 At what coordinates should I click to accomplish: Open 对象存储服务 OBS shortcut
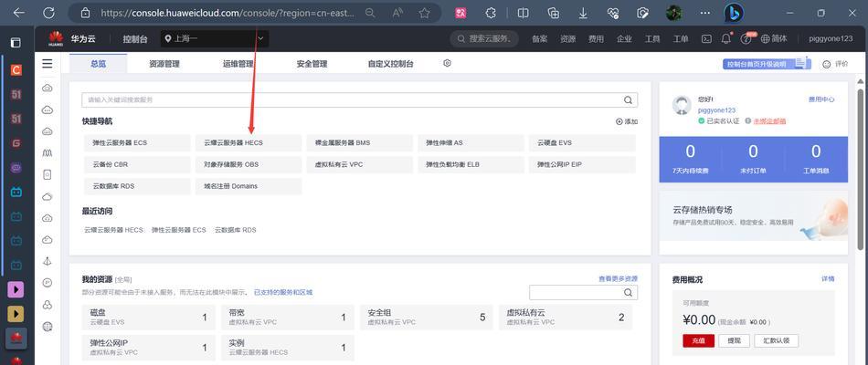(x=249, y=165)
